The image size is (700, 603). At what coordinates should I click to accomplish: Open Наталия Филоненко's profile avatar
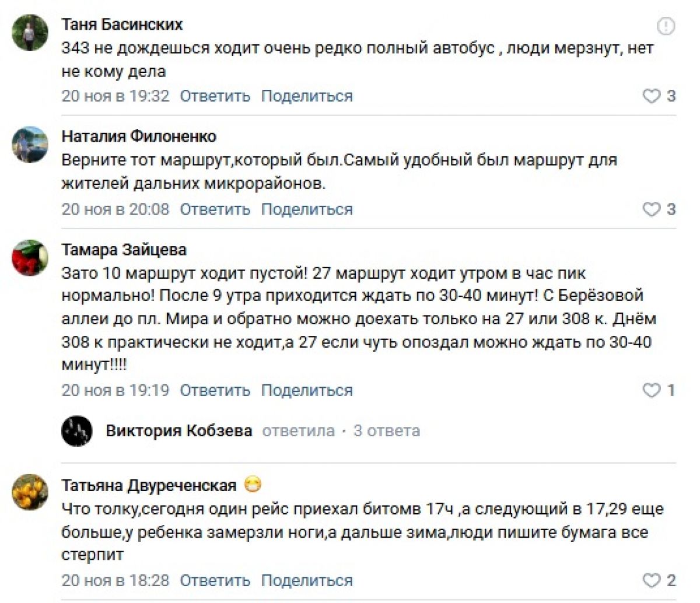coord(30,144)
